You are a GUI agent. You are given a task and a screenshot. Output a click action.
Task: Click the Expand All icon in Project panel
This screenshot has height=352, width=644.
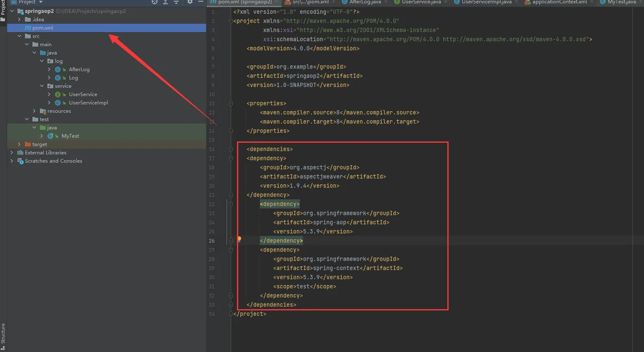(x=166, y=2)
